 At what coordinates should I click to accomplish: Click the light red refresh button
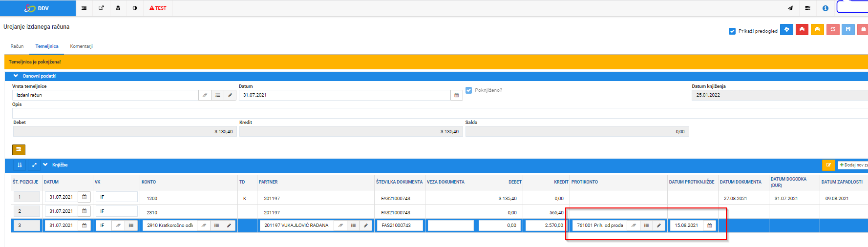click(x=833, y=30)
